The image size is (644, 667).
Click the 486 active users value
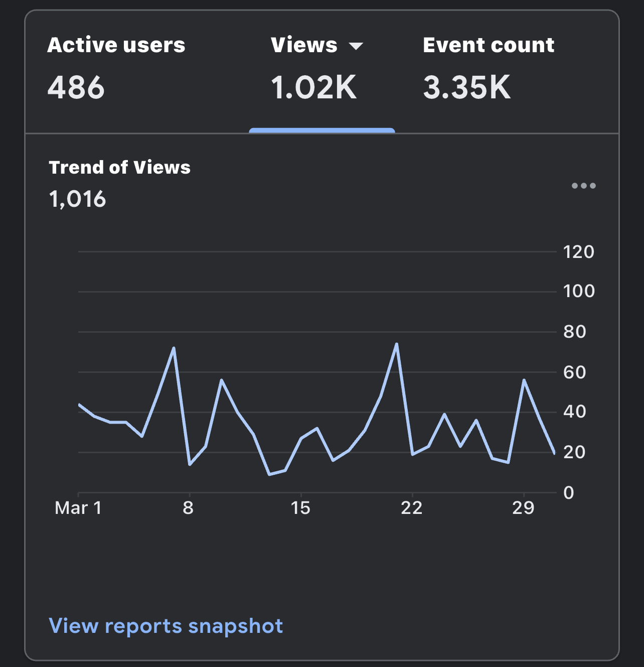coord(76,87)
